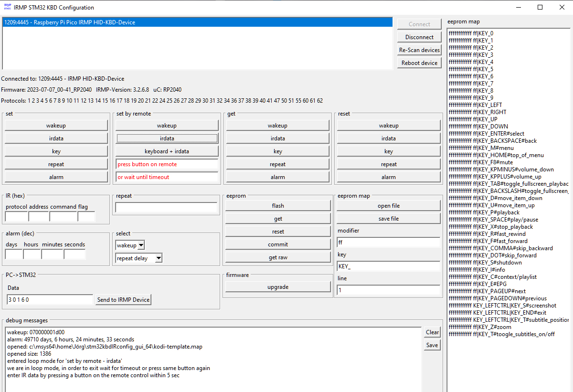Click the open file button
The width and height of the screenshot is (573, 392).
(389, 205)
